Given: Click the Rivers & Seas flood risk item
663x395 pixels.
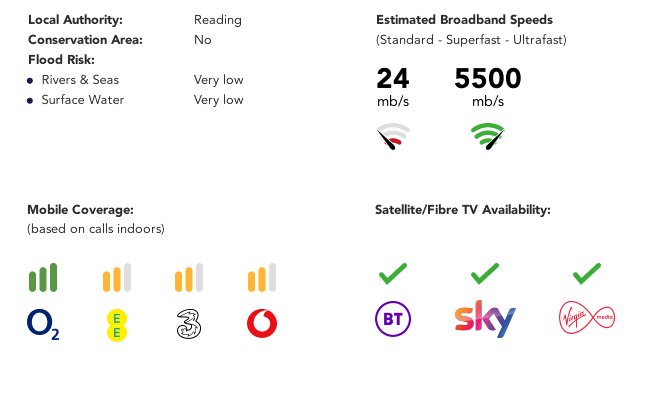Looking at the screenshot, I should click(80, 80).
